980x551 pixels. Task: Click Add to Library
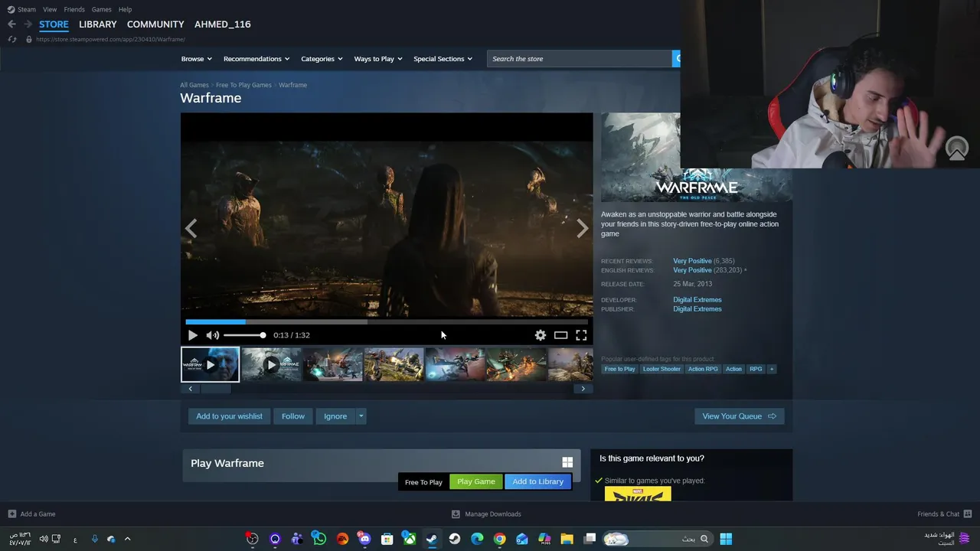538,481
